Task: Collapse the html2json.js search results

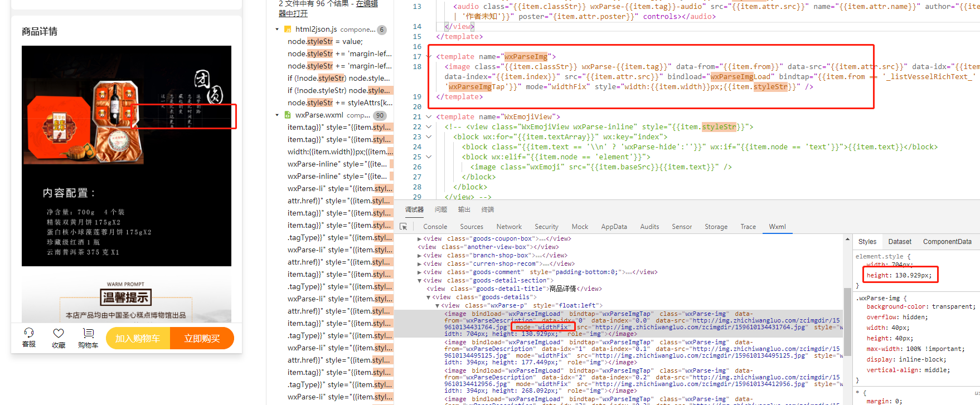Action: click(277, 30)
